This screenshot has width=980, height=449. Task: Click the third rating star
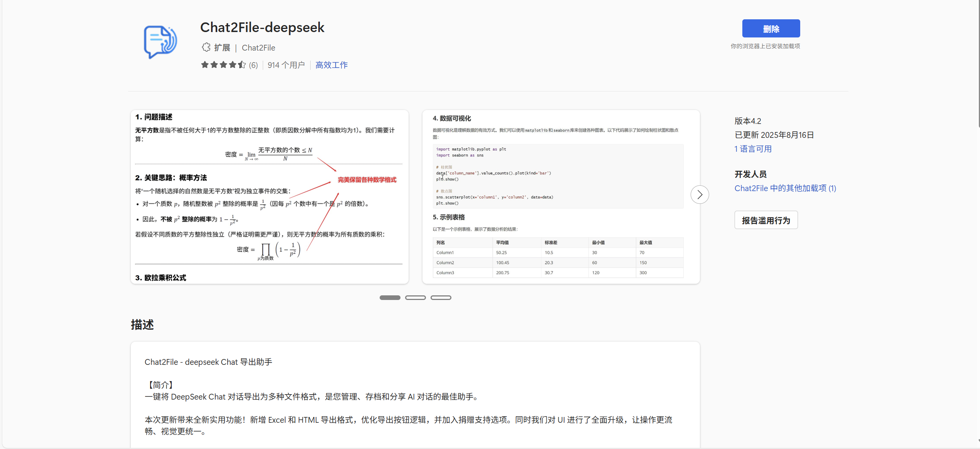click(x=223, y=64)
